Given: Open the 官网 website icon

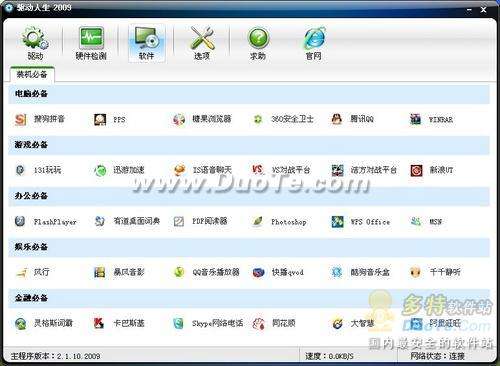Looking at the screenshot, I should coord(314,44).
